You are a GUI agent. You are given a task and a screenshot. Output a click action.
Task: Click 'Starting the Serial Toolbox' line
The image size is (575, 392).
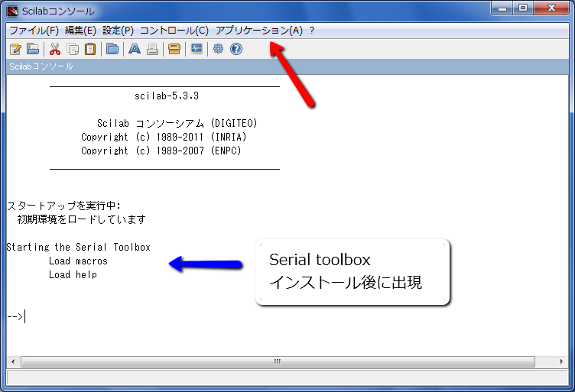(79, 248)
